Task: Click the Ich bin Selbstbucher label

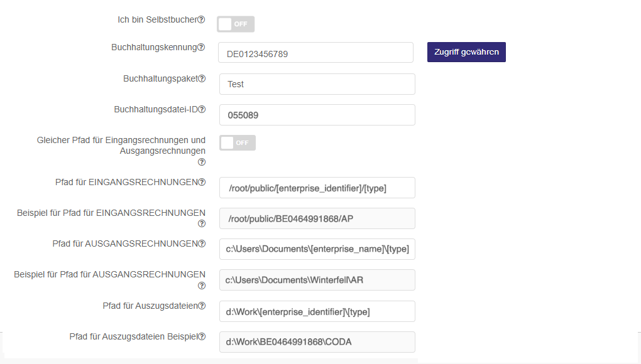Action: coord(158,19)
